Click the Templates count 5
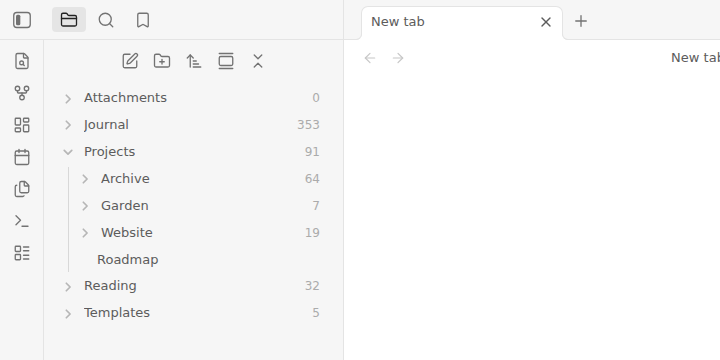 click(316, 313)
